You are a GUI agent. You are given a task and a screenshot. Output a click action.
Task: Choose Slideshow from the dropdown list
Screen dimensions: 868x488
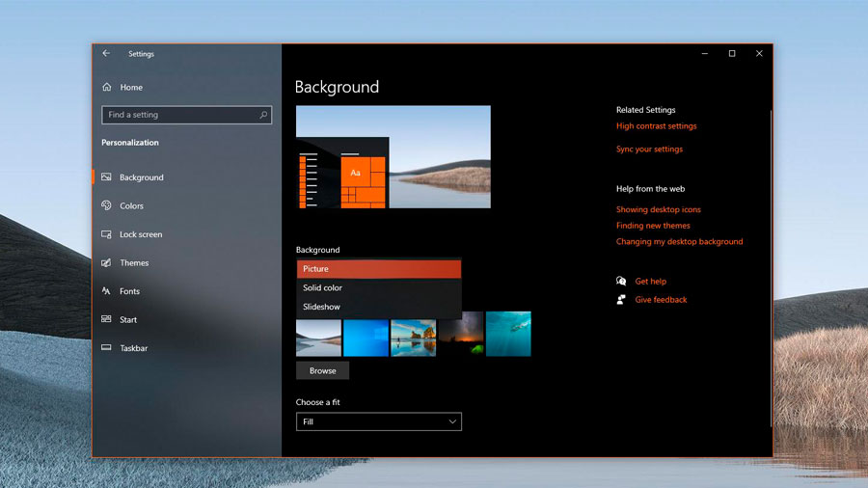pos(379,307)
